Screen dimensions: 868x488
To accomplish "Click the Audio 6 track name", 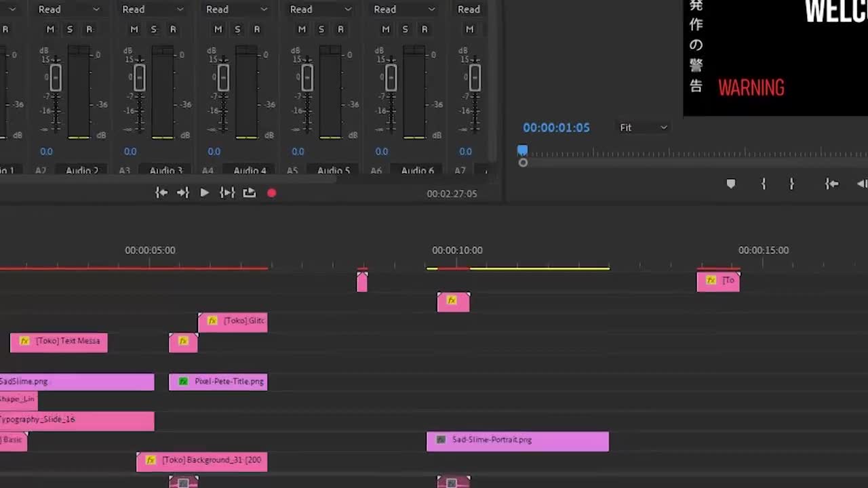I will click(x=418, y=171).
